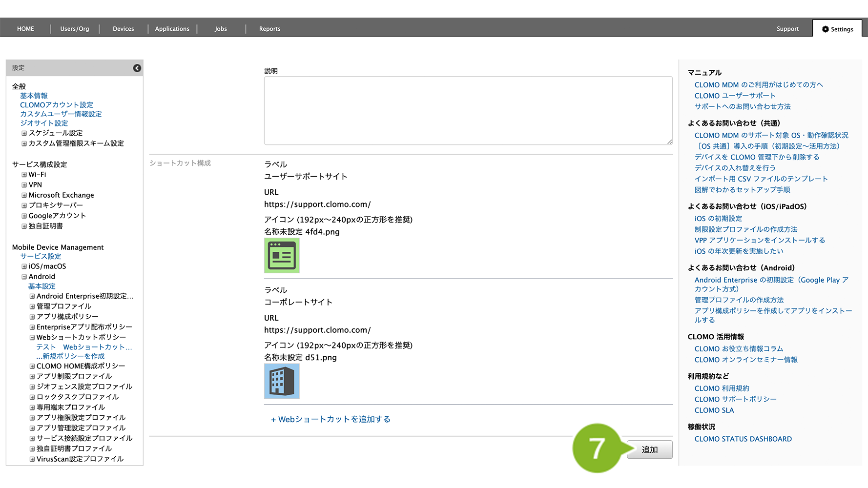Image resolution: width=868 pixels, height=488 pixels.
Task: Open the CLOMO STATUS DASHBOARD link
Action: click(743, 439)
